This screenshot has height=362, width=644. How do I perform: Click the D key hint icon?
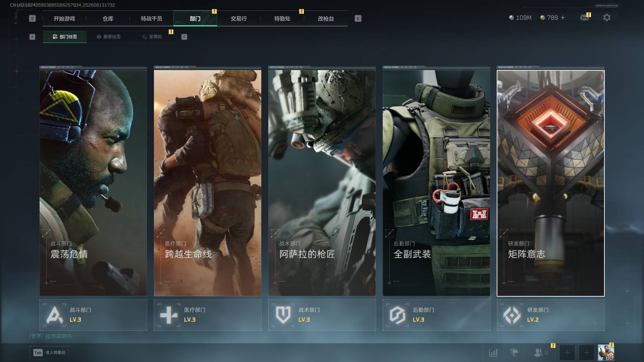click(184, 37)
